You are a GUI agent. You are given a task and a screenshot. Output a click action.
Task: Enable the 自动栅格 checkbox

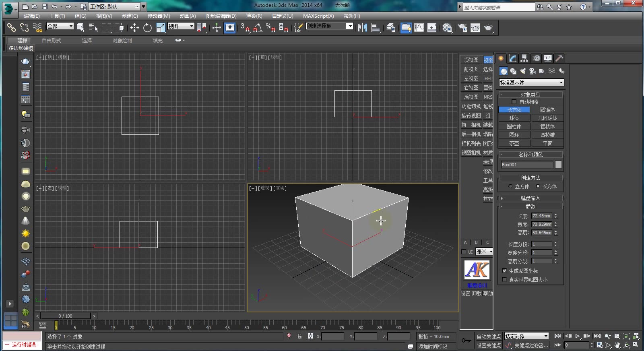click(x=514, y=102)
